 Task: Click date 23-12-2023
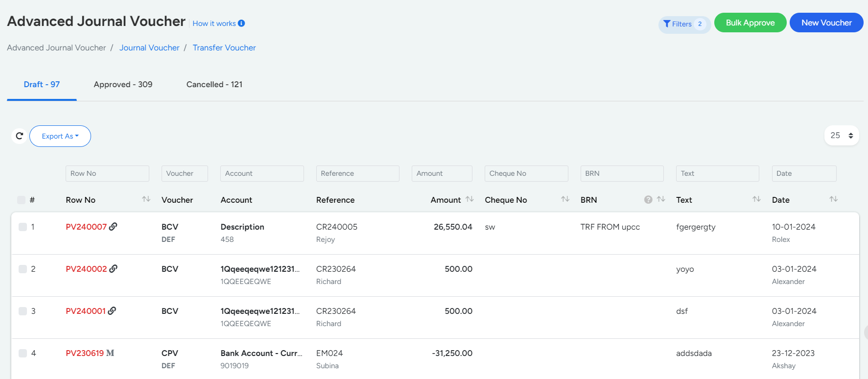point(793,353)
